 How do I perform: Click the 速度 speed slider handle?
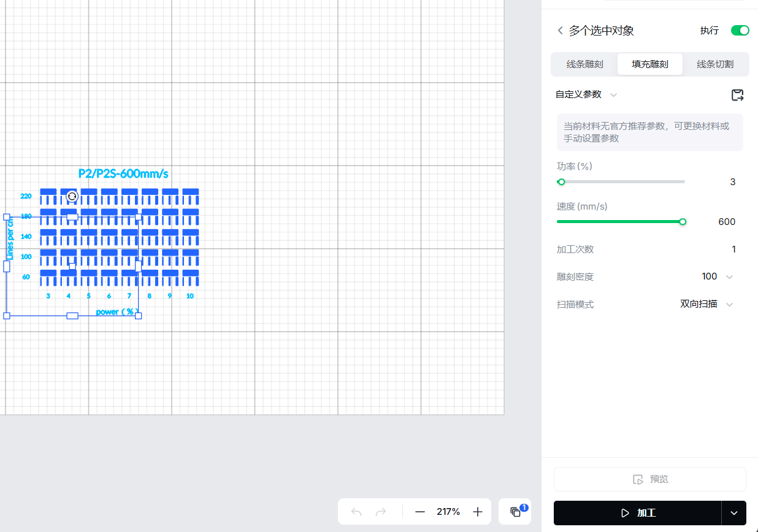683,222
